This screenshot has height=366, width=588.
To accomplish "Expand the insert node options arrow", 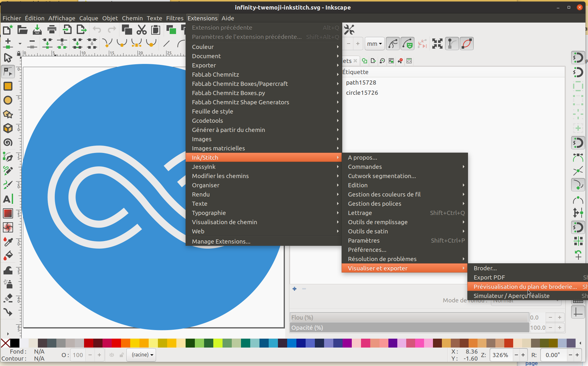I will [x=20, y=44].
